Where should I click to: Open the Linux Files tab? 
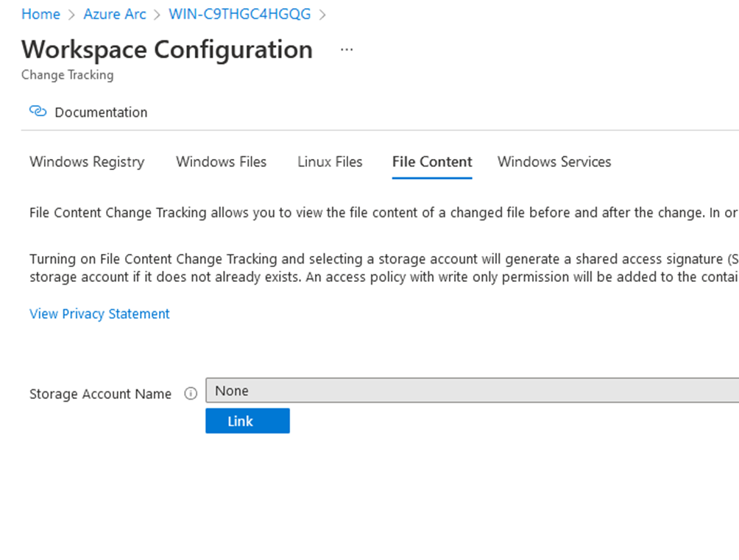click(330, 162)
